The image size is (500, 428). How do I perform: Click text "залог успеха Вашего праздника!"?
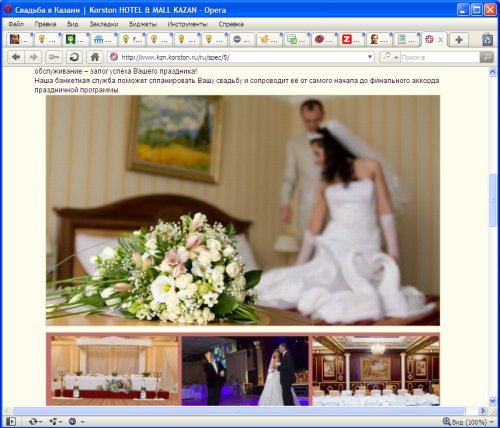(143, 71)
